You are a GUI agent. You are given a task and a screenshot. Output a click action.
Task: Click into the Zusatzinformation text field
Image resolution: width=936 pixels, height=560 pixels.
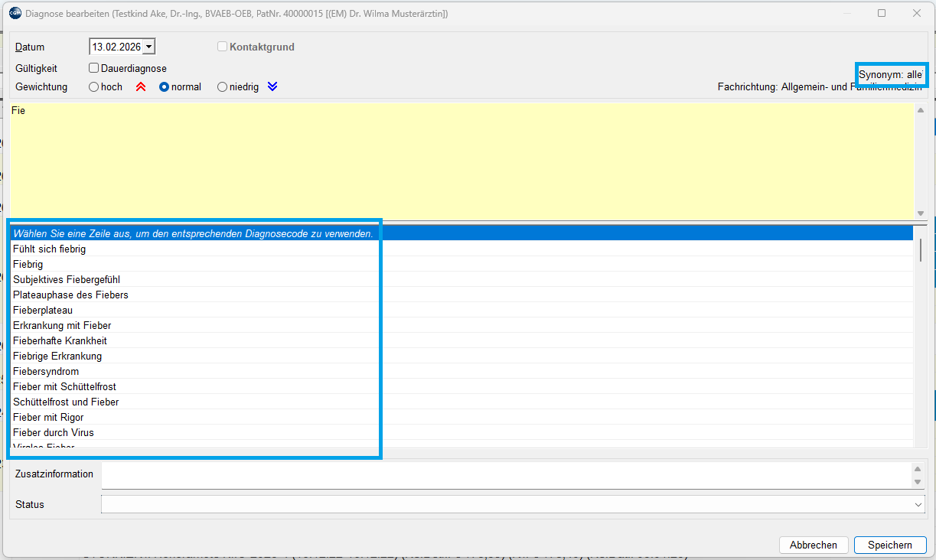(x=505, y=474)
